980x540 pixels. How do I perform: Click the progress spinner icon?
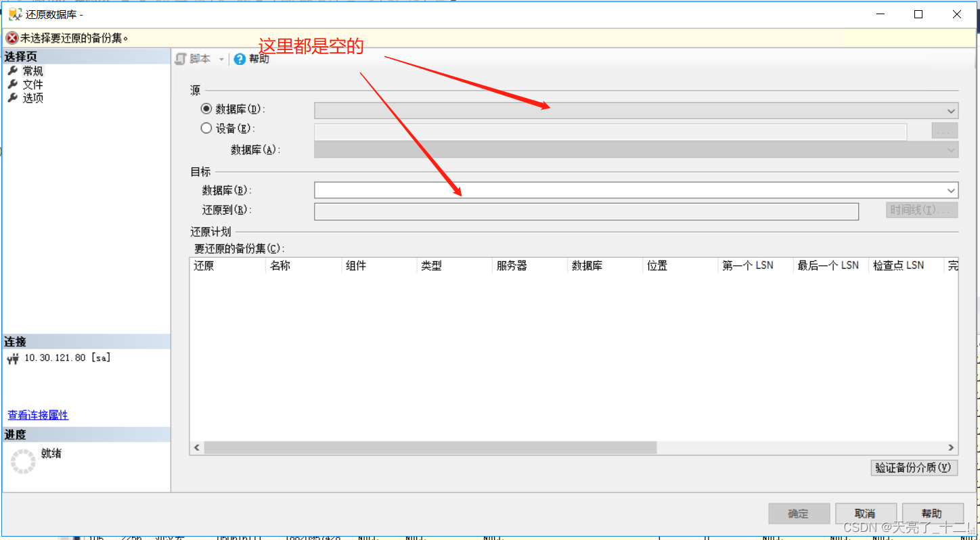coord(23,461)
